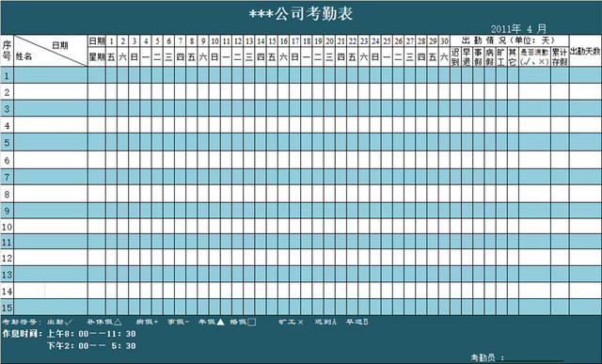Click the "其它" column header
The image size is (602, 364).
point(513,56)
